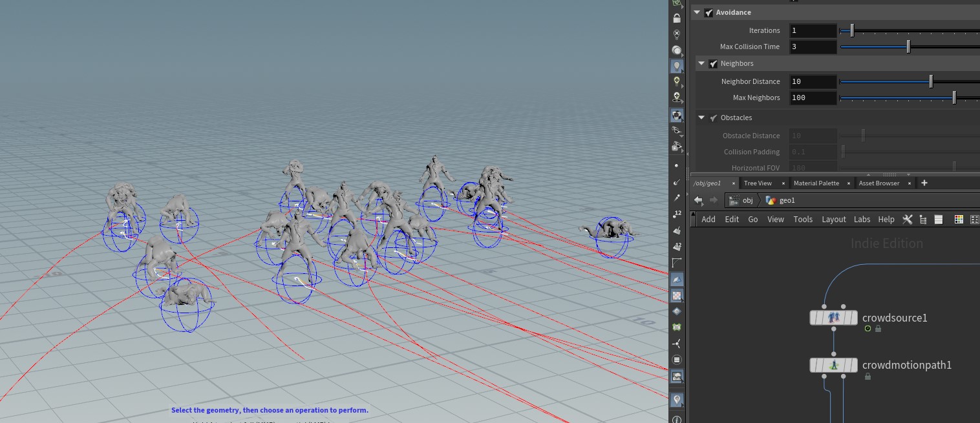
Task: Switch to the Tree View tab
Action: point(758,183)
